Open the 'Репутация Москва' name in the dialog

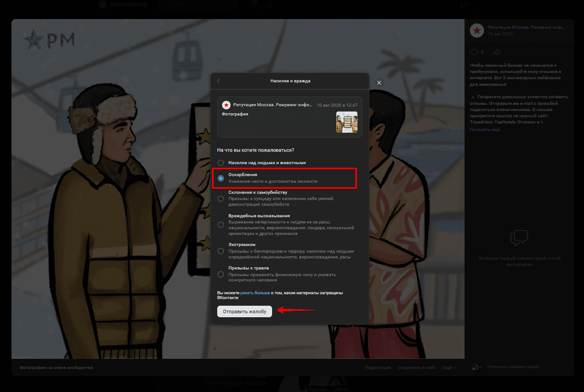273,105
